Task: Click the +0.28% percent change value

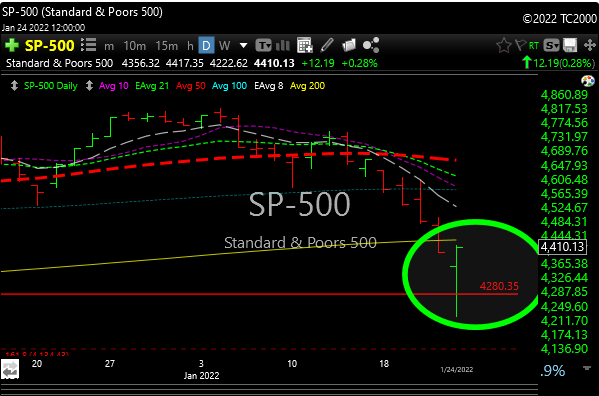Action: [359, 63]
